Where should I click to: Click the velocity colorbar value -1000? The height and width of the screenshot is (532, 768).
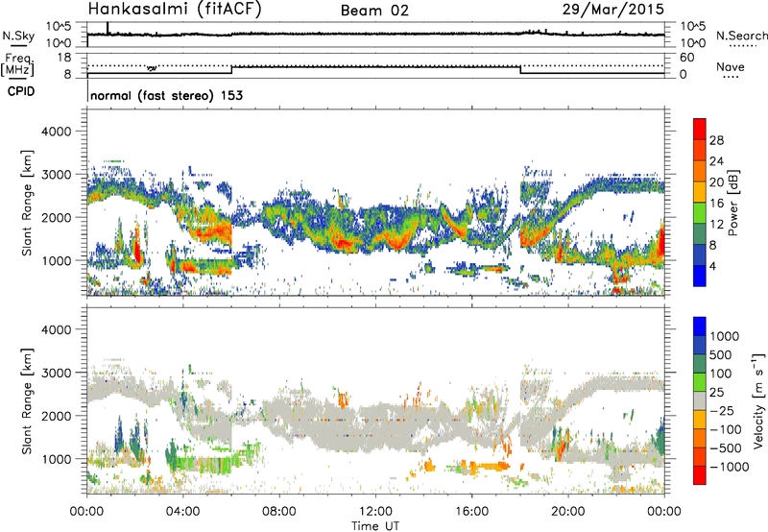pos(730,467)
